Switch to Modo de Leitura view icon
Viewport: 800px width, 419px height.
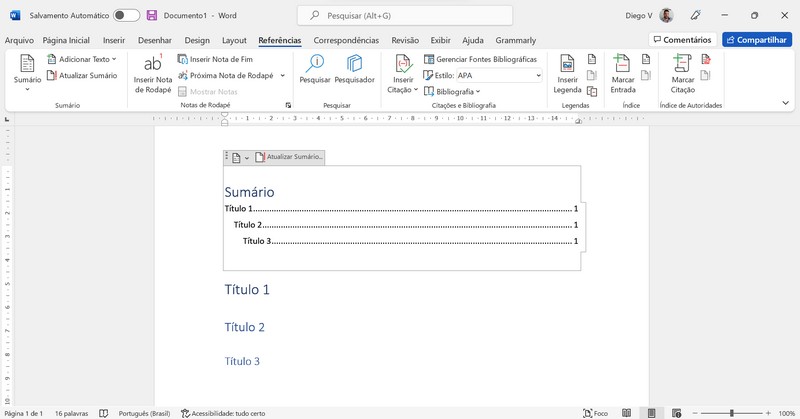(627, 413)
